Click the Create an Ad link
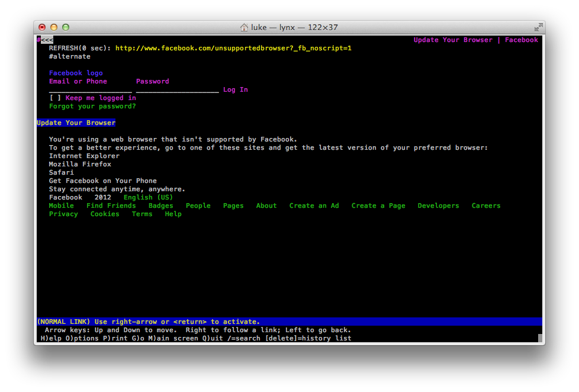579x392 pixels. (x=314, y=206)
